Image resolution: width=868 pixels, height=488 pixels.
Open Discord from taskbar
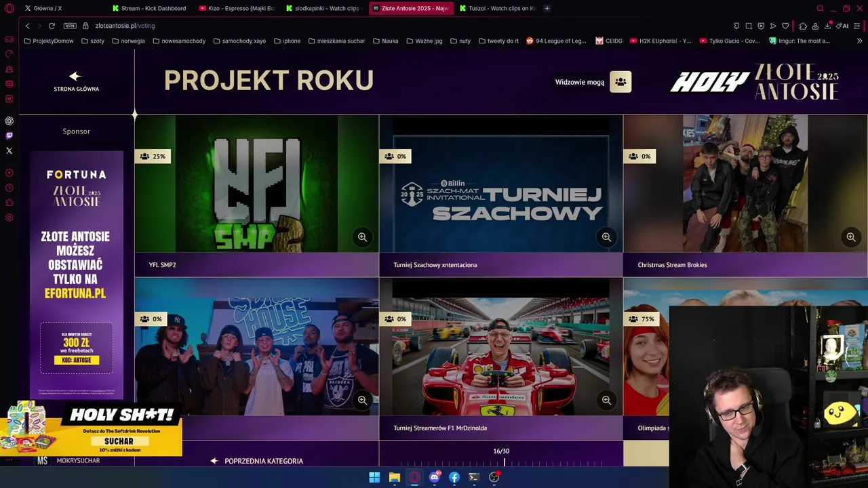434,477
